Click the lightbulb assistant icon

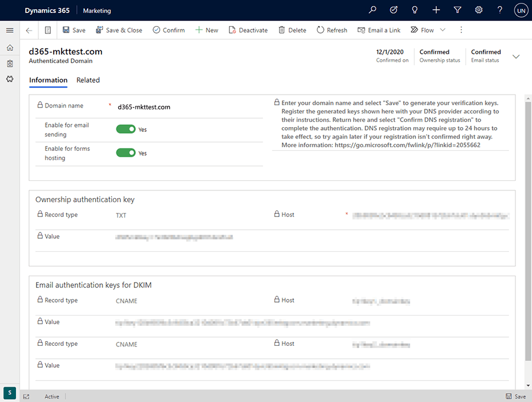[414, 10]
